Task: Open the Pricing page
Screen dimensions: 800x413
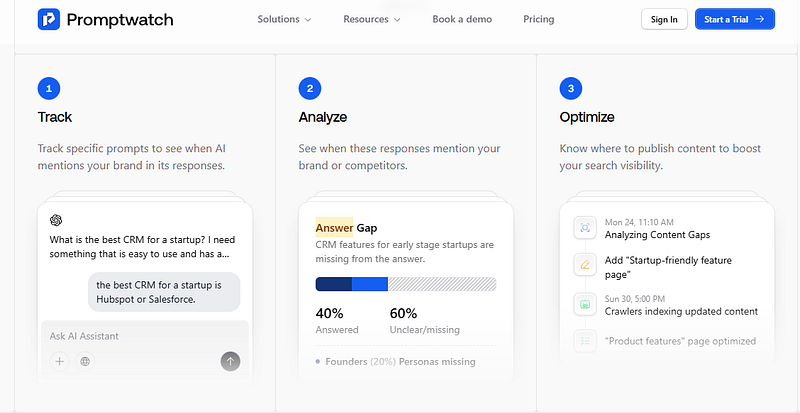Action: (x=539, y=19)
